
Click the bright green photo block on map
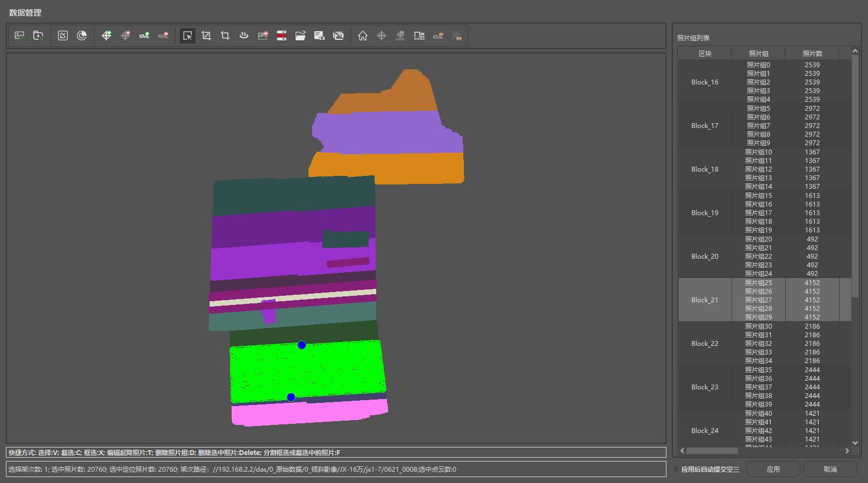[x=307, y=372]
